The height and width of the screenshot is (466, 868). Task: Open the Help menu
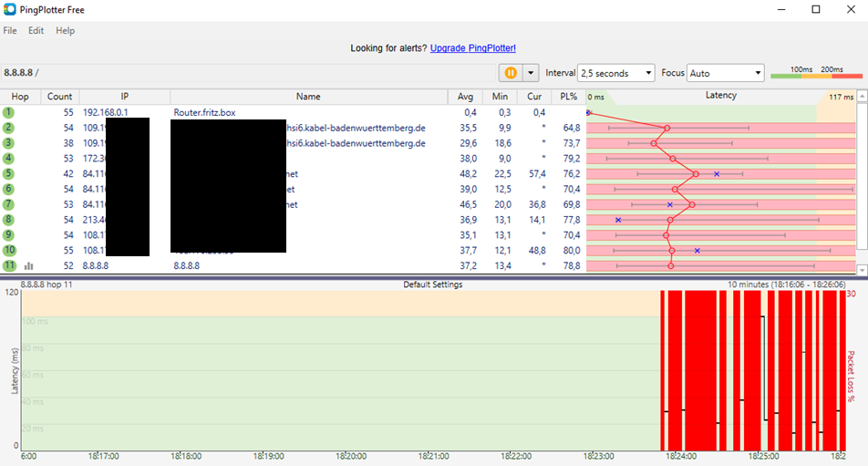65,30
